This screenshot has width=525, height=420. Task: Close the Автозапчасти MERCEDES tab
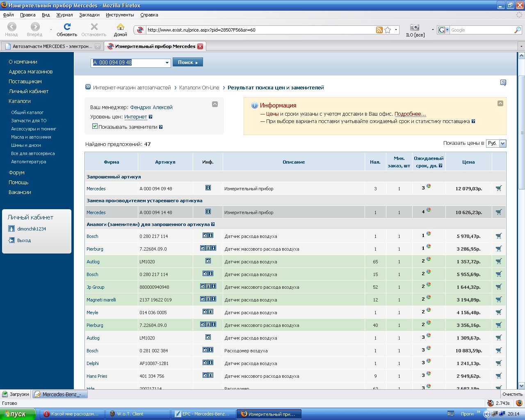98,46
